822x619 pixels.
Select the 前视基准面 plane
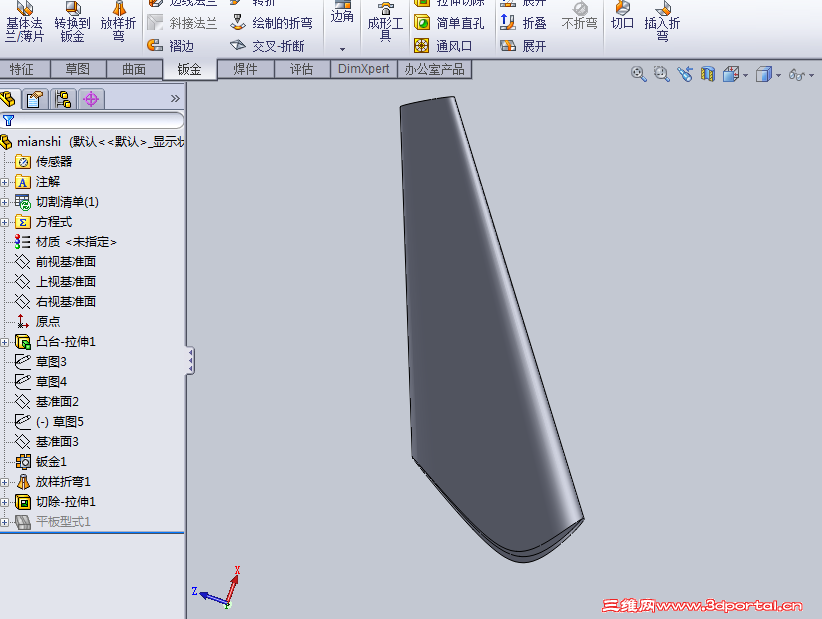[56, 262]
